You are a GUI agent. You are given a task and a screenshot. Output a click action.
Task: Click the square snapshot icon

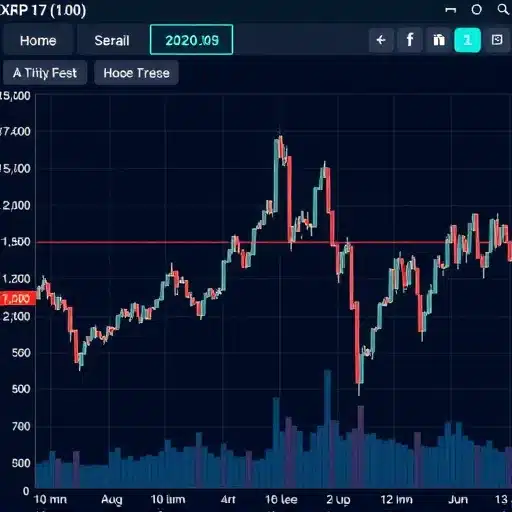(497, 40)
